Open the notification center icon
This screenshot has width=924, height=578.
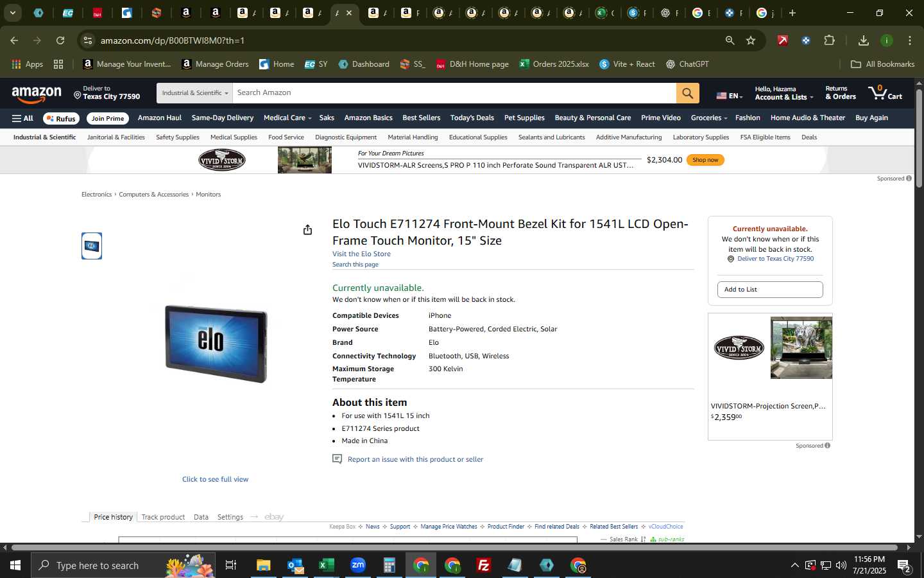pos(905,566)
